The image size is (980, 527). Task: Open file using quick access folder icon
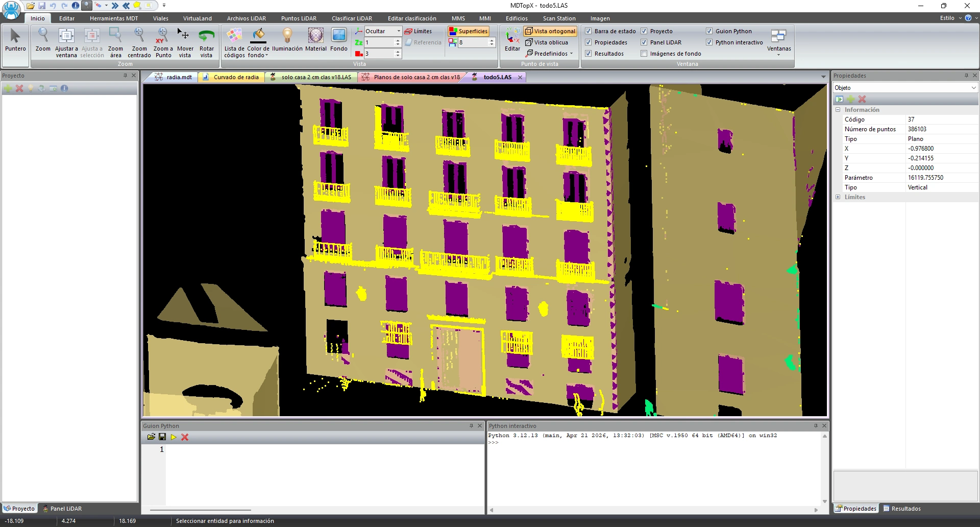click(31, 6)
